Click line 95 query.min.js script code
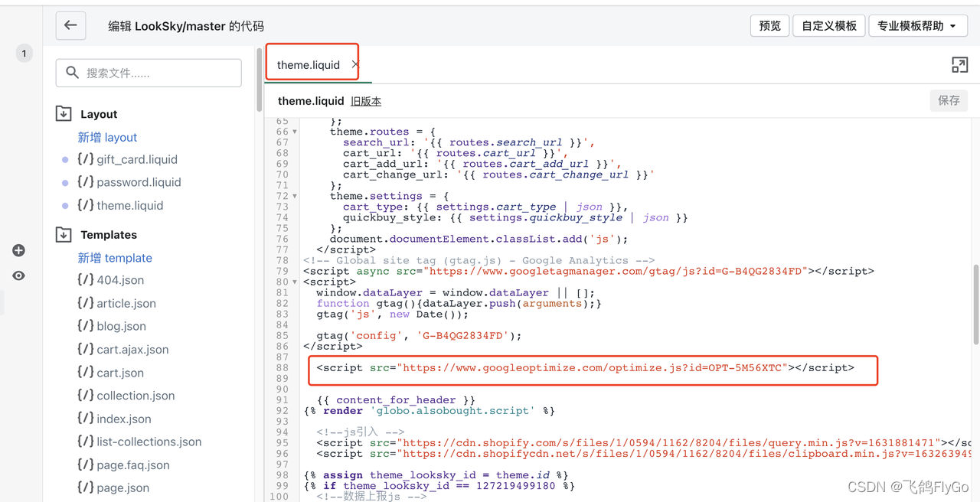The width and height of the screenshot is (980, 502). 644,443
